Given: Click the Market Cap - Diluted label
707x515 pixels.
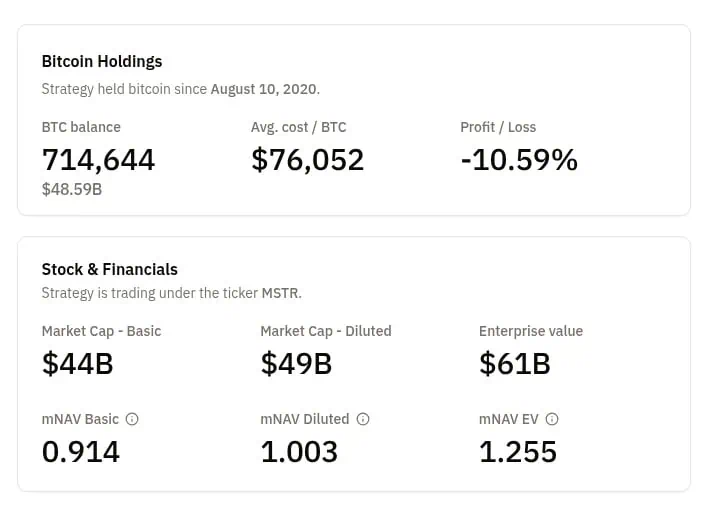Looking at the screenshot, I should [325, 331].
